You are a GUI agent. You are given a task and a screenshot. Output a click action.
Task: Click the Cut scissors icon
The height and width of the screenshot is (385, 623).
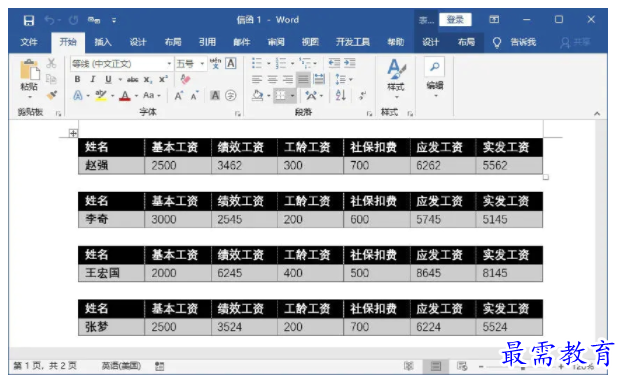[51, 63]
